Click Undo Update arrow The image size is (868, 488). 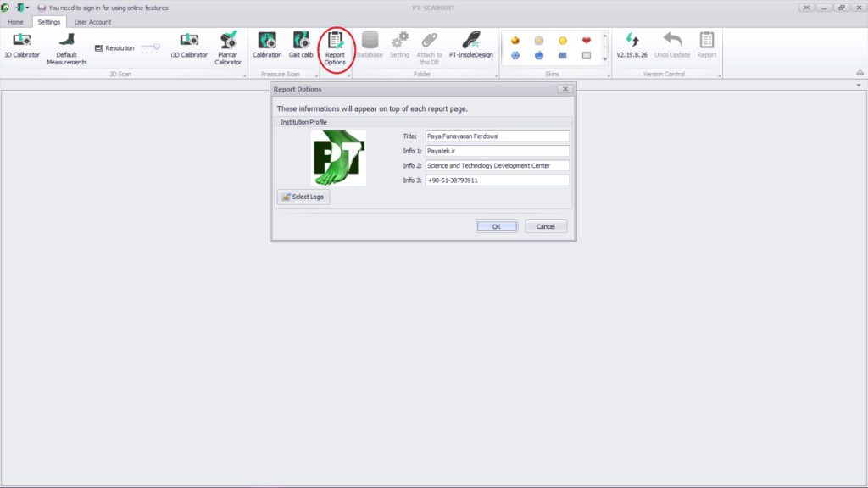click(x=672, y=46)
